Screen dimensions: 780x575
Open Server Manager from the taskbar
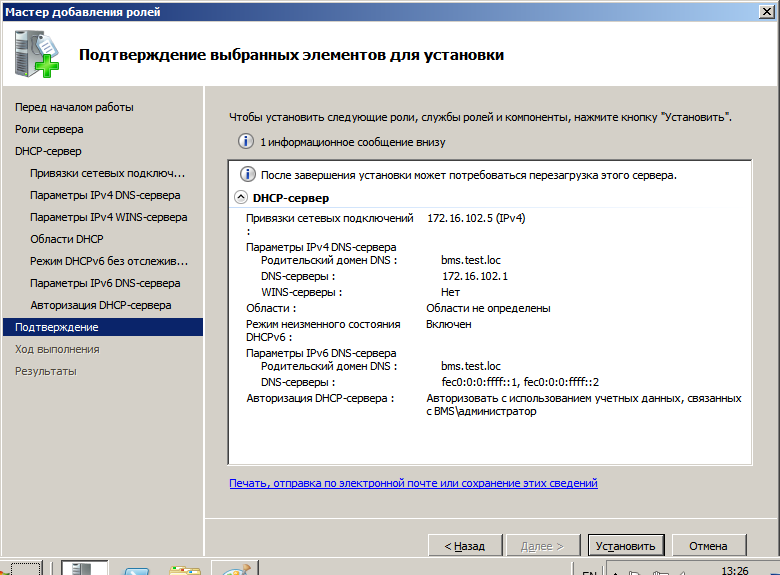(x=84, y=568)
